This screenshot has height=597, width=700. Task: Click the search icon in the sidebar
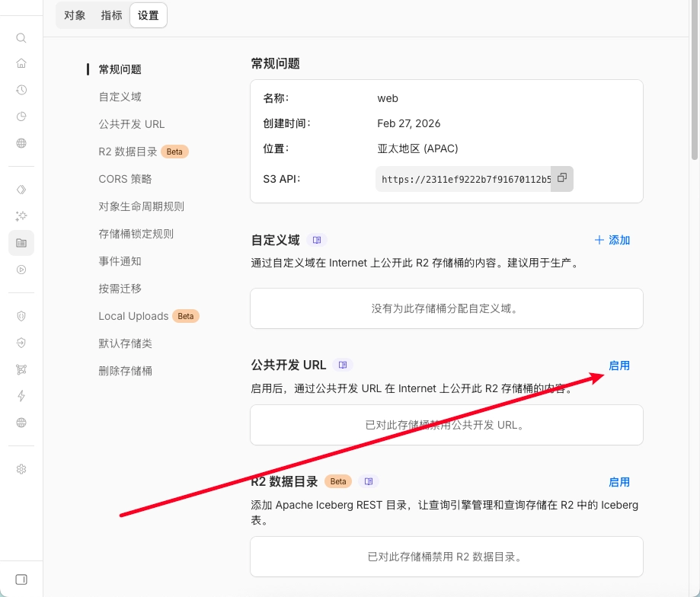(21, 38)
